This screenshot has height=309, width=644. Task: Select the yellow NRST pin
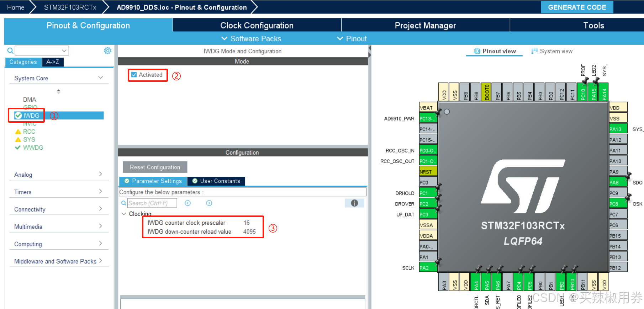coord(428,172)
